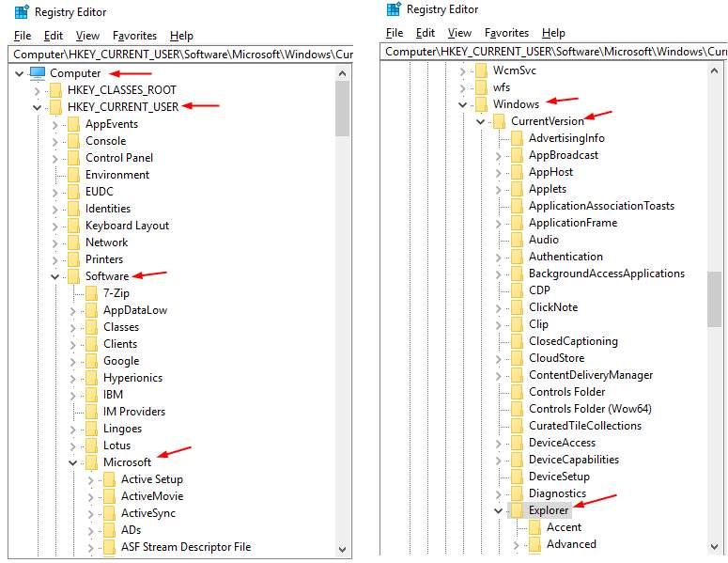Viewport: 728px width, 563px height.
Task: Select the Software key
Action: (x=107, y=276)
